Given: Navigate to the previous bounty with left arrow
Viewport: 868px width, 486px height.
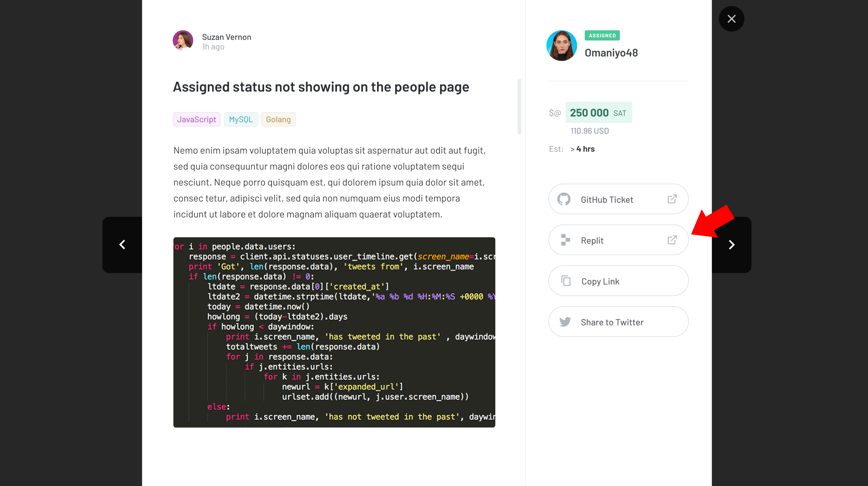Looking at the screenshot, I should coord(122,244).
